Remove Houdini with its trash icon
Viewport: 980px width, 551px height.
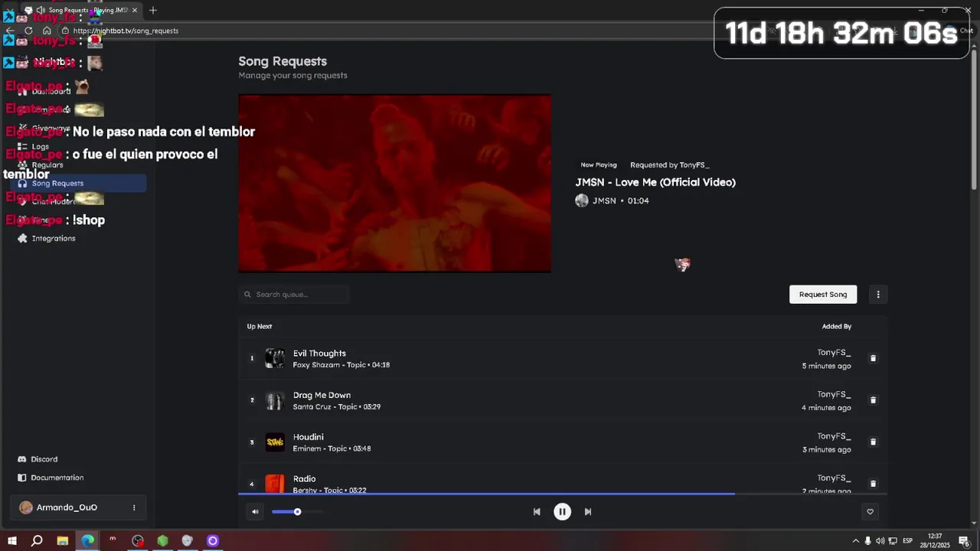point(873,442)
